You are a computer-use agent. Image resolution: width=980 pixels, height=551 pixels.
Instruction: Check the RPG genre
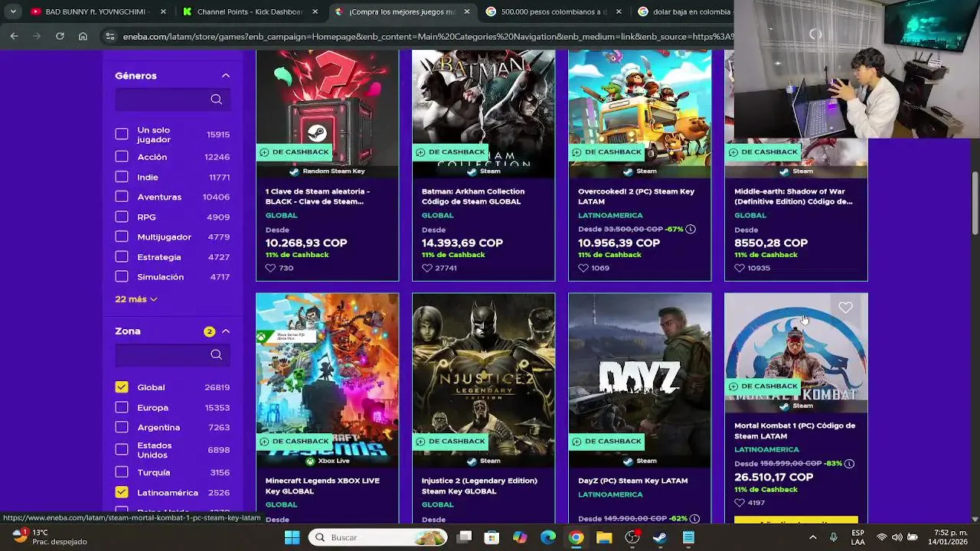click(x=122, y=217)
